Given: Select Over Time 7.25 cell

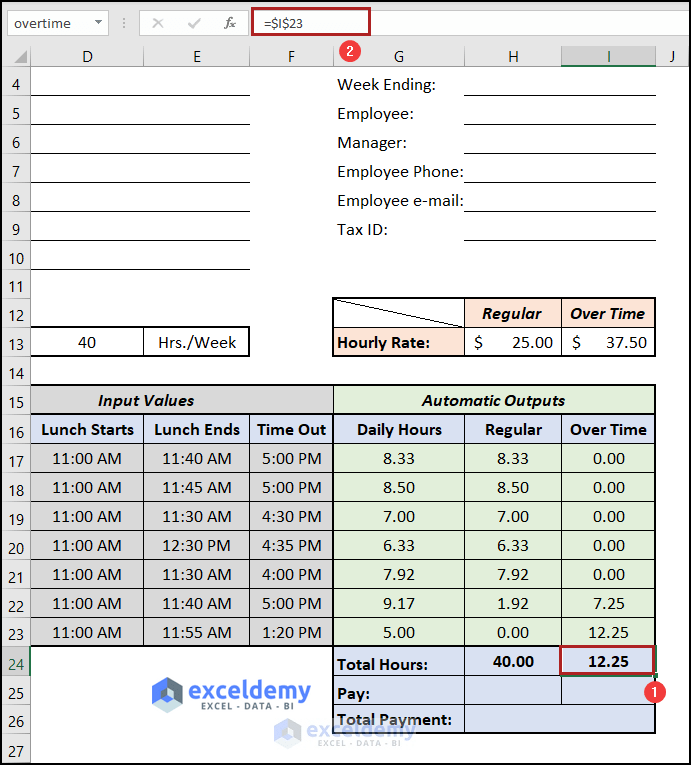Looking at the screenshot, I should [608, 604].
